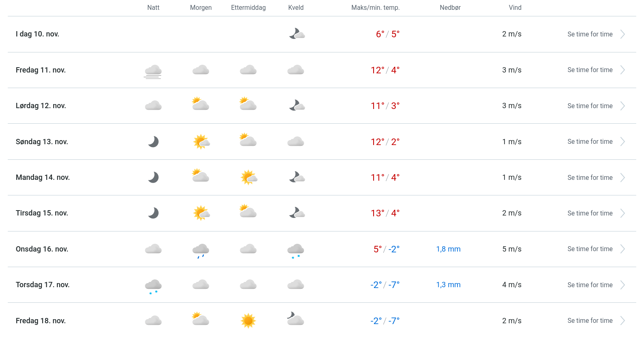The width and height of the screenshot is (644, 338).
Task: Open 'Se time for time' for Fredag 11. nov.
Action: coord(590,70)
